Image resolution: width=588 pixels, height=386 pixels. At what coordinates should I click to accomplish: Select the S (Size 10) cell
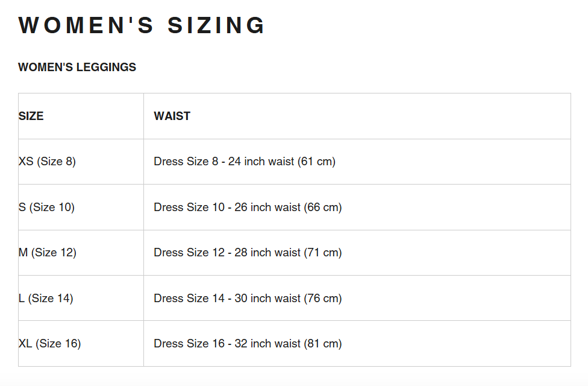click(x=46, y=207)
